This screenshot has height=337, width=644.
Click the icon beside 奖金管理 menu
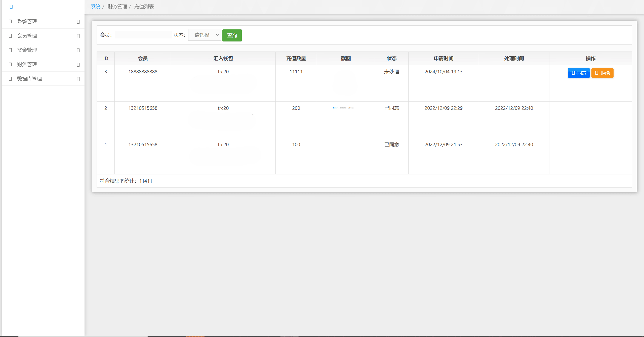[x=10, y=50]
